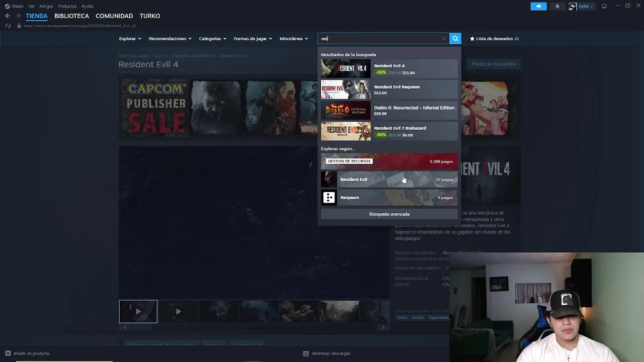Go forward with the right arrow
The width and height of the screenshot is (644, 362).
coord(18,16)
